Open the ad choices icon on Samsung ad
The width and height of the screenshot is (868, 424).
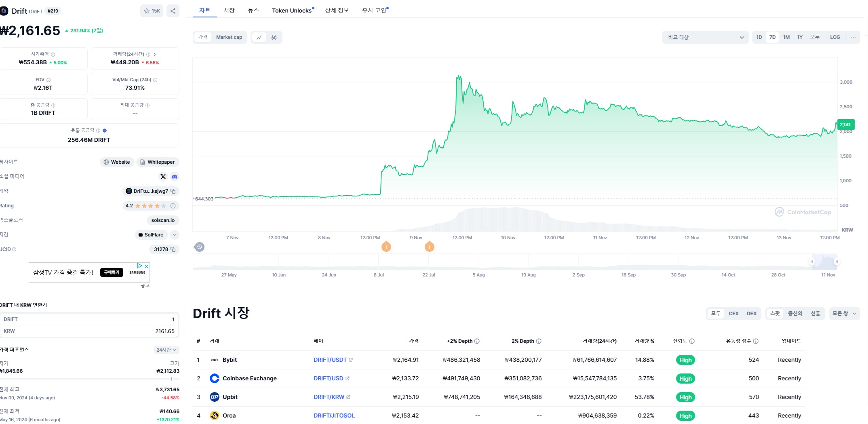pyautogui.click(x=139, y=266)
